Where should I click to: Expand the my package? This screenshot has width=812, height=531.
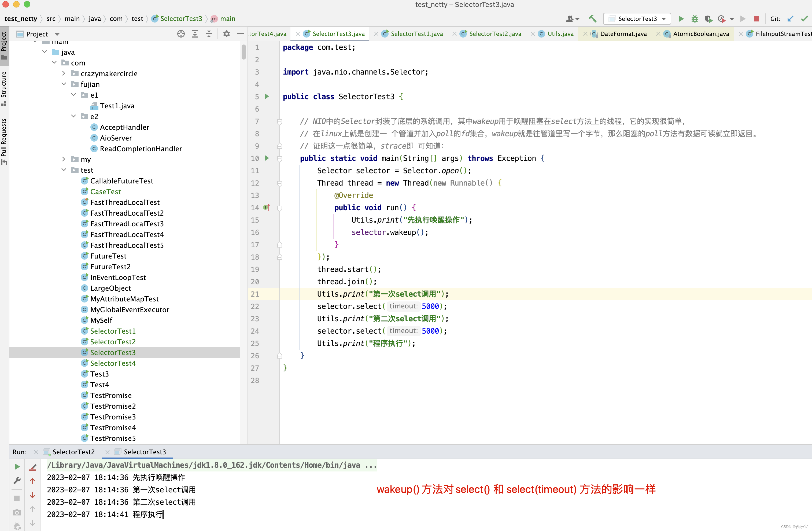(x=64, y=159)
